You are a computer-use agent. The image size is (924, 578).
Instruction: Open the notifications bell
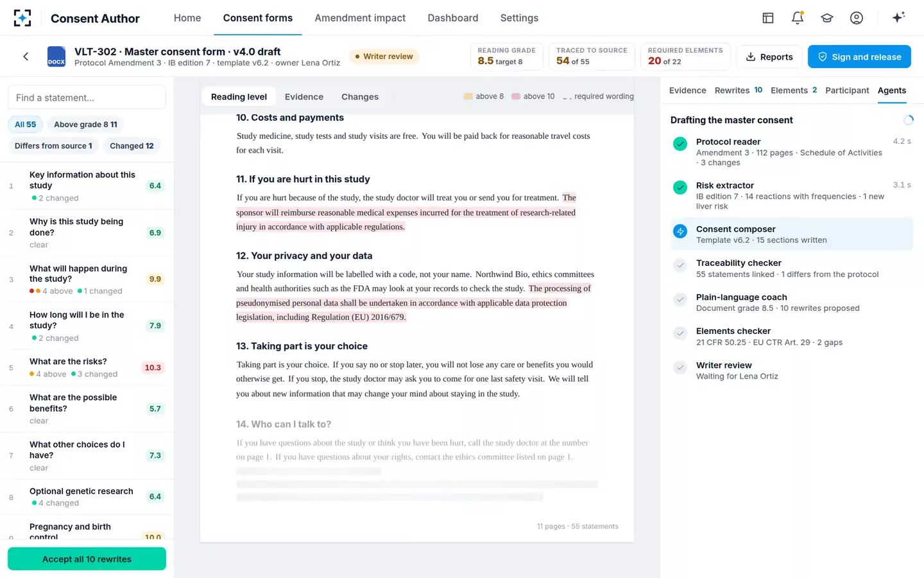(798, 18)
